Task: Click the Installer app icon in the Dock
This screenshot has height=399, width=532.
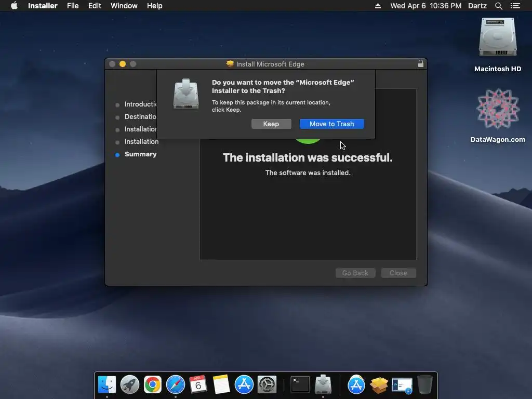Action: 323,384
